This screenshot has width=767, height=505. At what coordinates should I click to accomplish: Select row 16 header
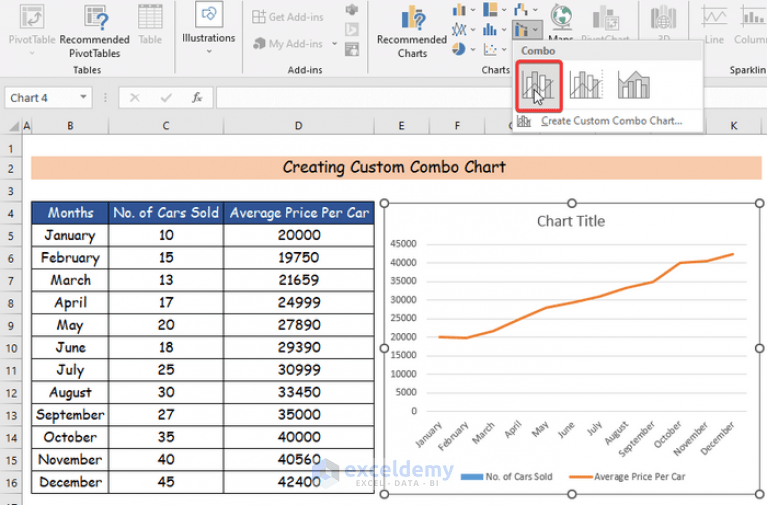pos(11,483)
